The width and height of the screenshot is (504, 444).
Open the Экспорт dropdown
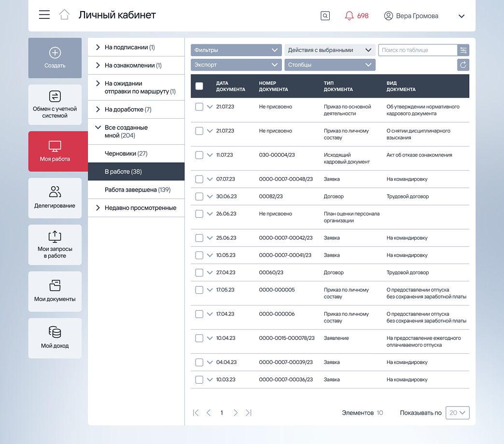pyautogui.click(x=236, y=65)
